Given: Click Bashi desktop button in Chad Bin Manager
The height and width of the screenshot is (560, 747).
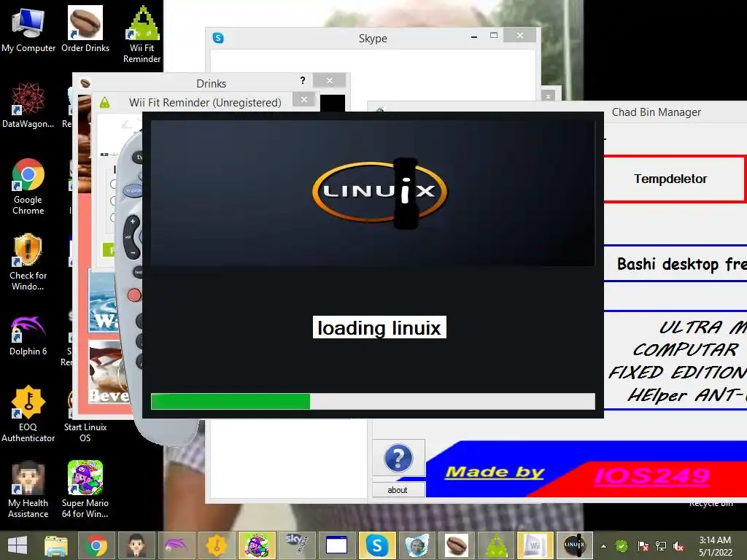Looking at the screenshot, I should point(675,263).
